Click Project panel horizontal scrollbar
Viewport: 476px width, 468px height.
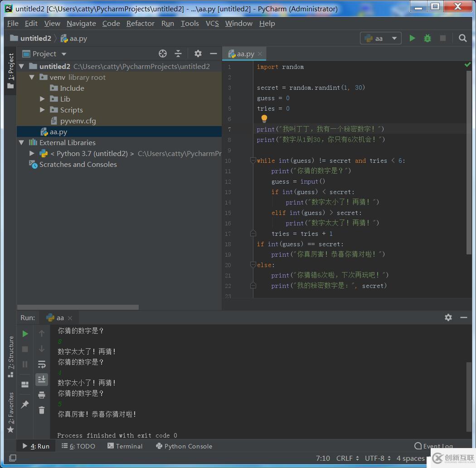pyautogui.click(x=78, y=307)
